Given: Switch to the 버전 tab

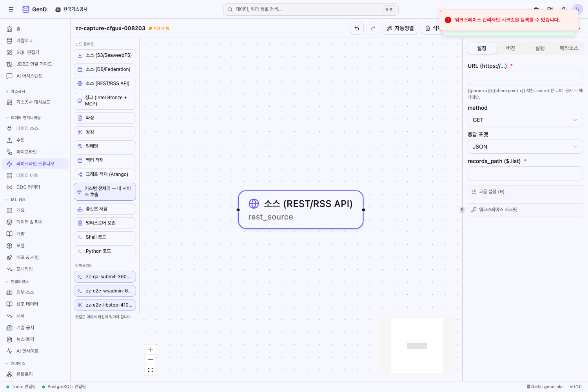Looking at the screenshot, I should coord(511,48).
